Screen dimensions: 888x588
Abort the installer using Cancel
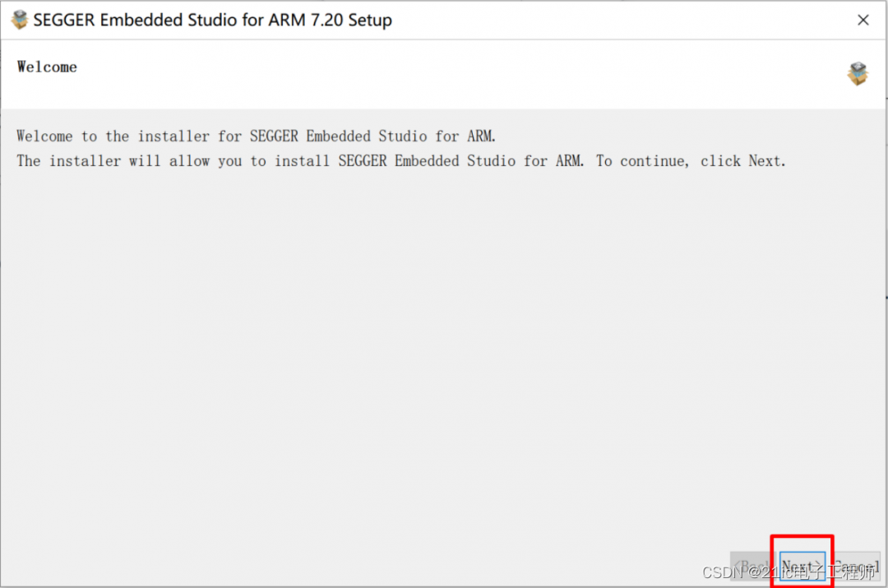(855, 567)
